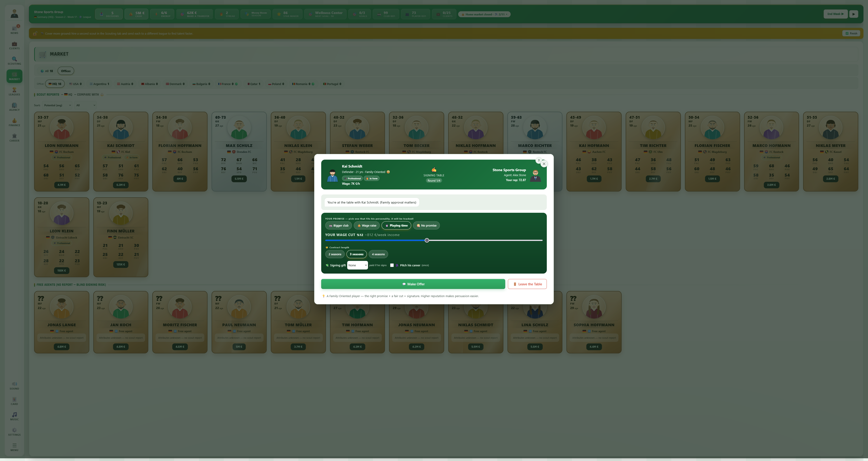868x461 pixels.
Task: Click the 0/25 Clients indicator
Action: click(444, 14)
